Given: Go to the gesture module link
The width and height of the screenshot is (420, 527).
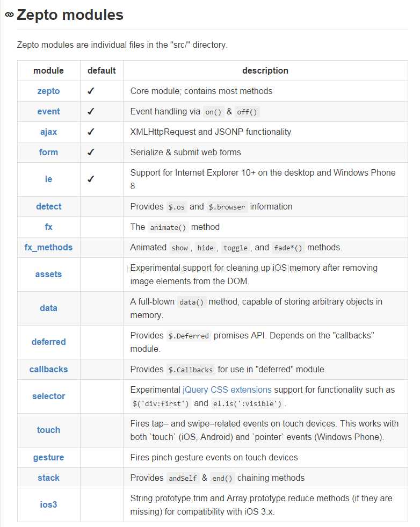Looking at the screenshot, I should tap(48, 457).
